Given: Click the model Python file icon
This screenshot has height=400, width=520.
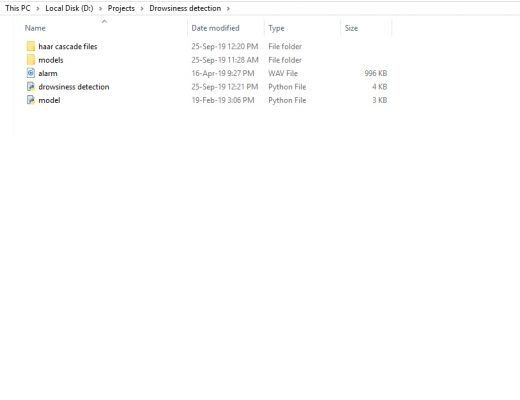Looking at the screenshot, I should coord(31,100).
